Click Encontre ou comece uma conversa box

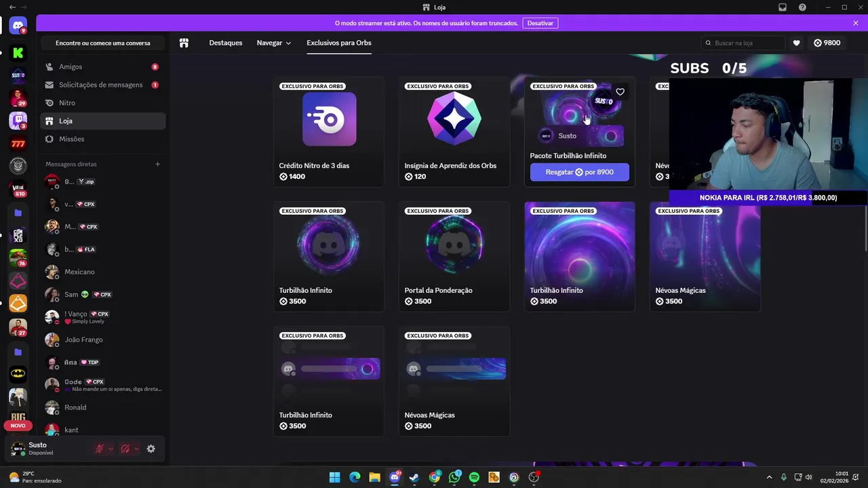[x=103, y=43]
